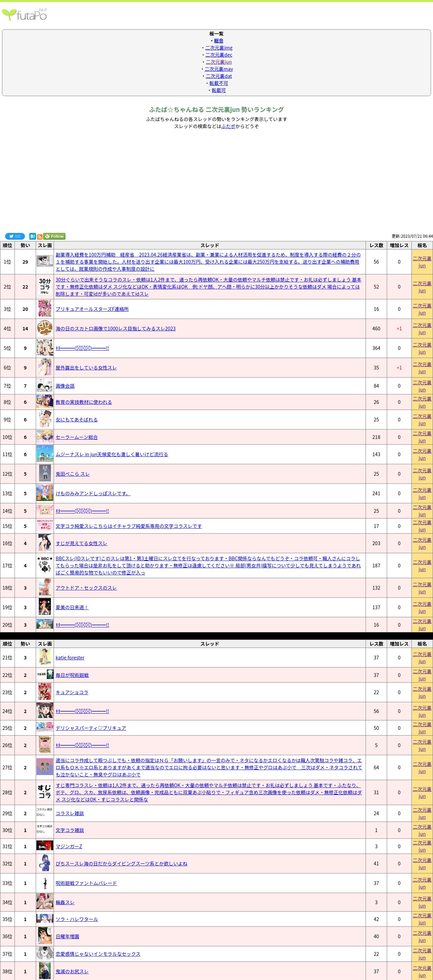
Task: Click the デリシャスパーティ♡プリキュア thumbnail
Action: coord(45,727)
